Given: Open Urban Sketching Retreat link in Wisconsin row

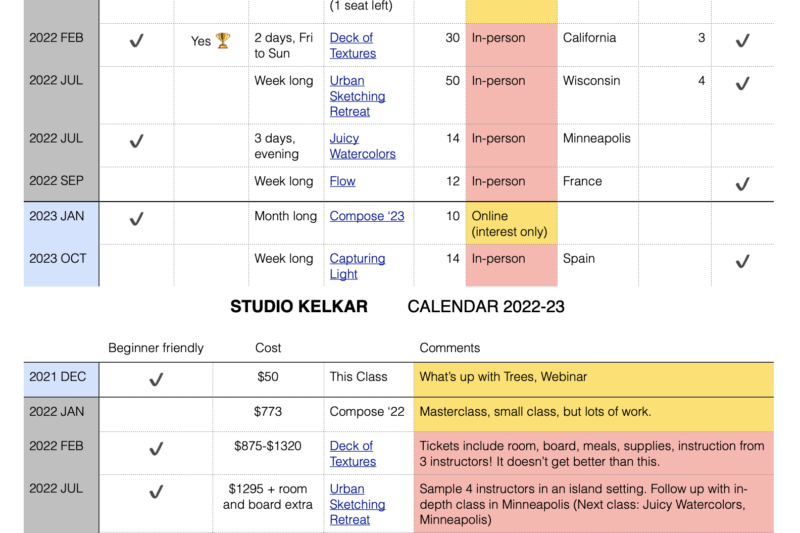Looking at the screenshot, I should (x=357, y=96).
